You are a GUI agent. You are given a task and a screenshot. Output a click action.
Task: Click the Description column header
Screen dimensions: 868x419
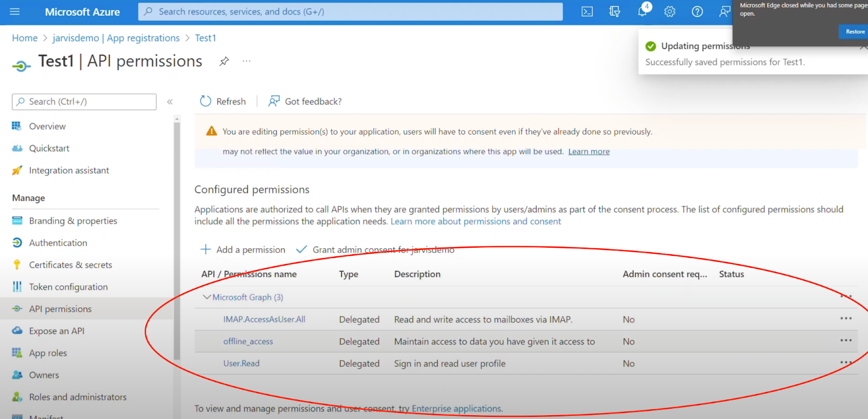click(x=417, y=274)
